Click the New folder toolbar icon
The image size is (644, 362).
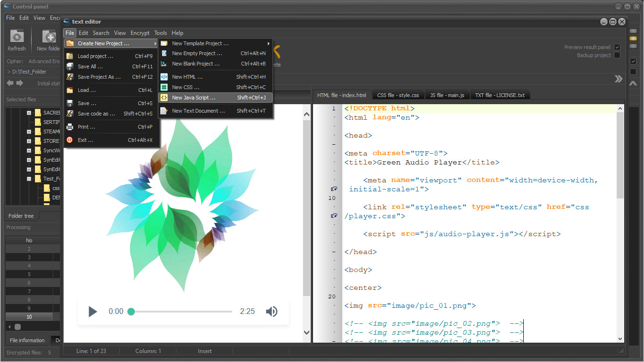coord(49,36)
